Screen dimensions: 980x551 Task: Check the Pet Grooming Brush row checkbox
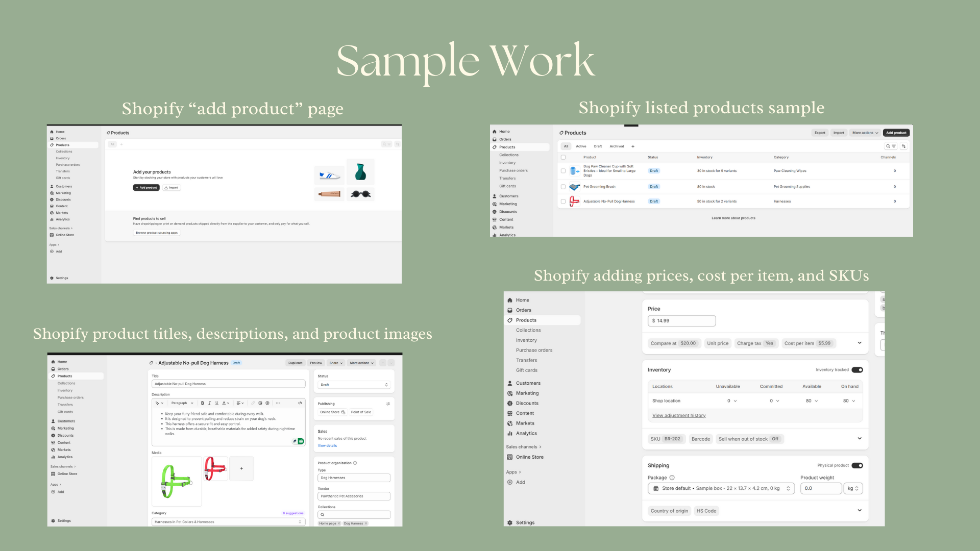(x=563, y=187)
